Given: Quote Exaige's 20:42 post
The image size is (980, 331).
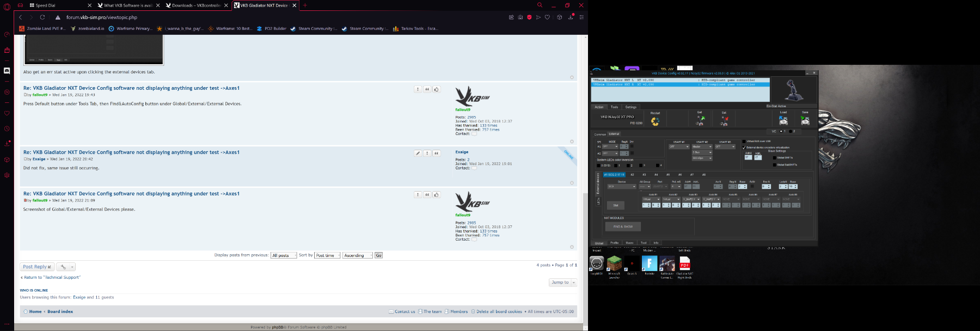Looking at the screenshot, I should [x=437, y=154].
